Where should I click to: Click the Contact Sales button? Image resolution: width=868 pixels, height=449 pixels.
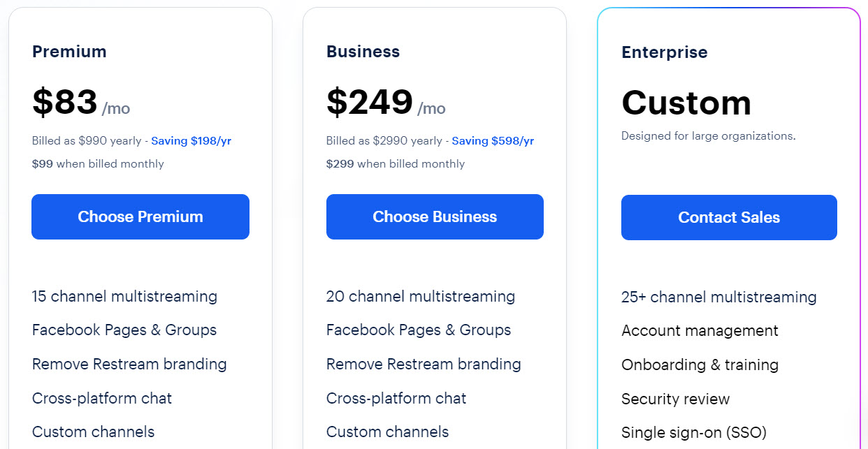(x=729, y=217)
